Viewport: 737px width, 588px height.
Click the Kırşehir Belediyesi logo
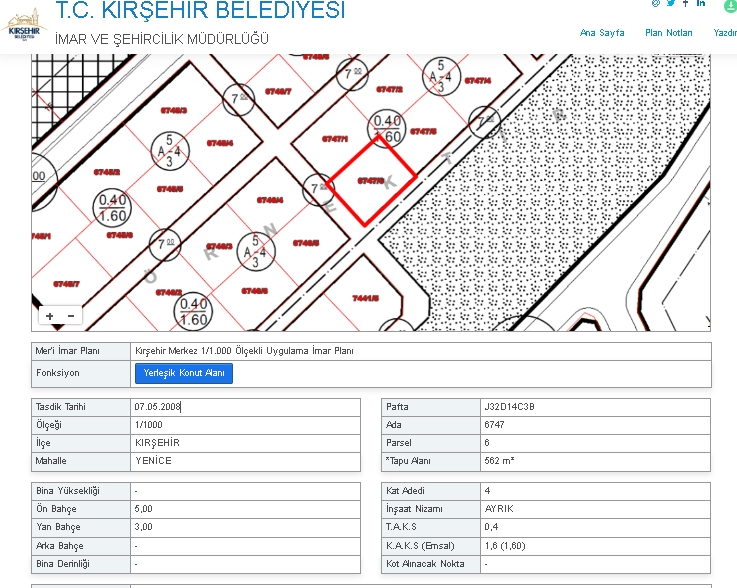pyautogui.click(x=25, y=27)
